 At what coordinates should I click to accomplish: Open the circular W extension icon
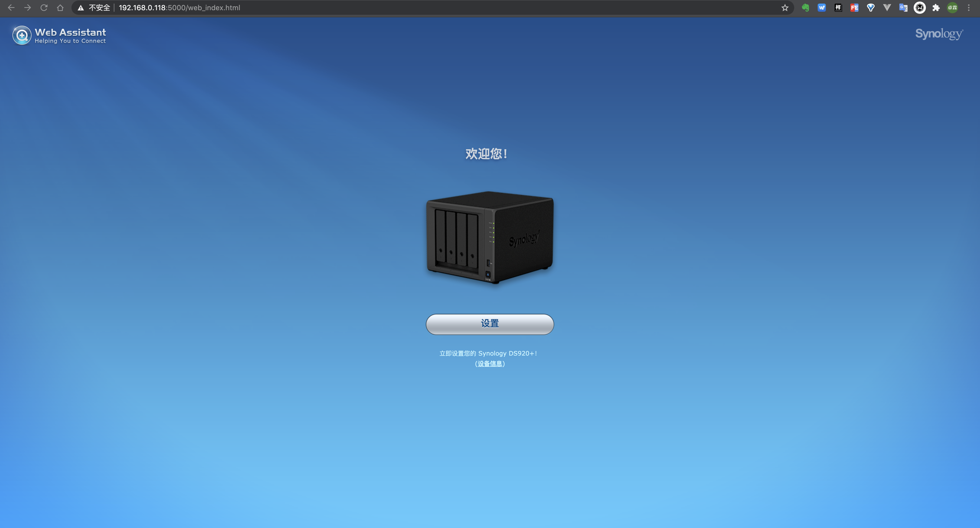920,8
